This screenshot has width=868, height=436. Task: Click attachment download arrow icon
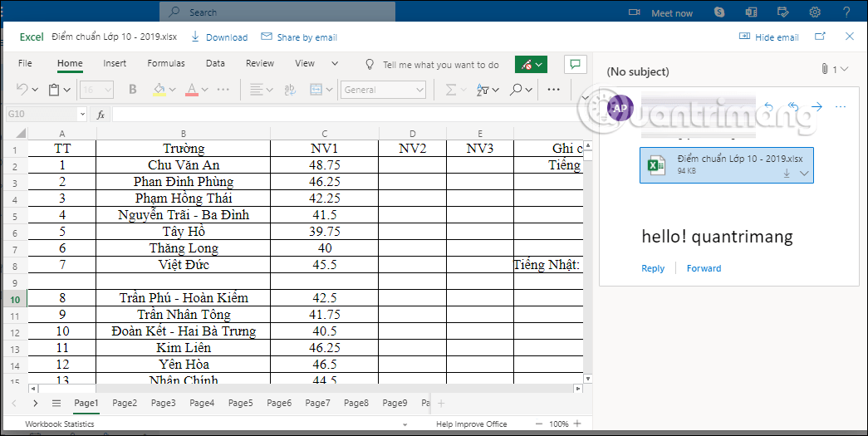point(787,174)
